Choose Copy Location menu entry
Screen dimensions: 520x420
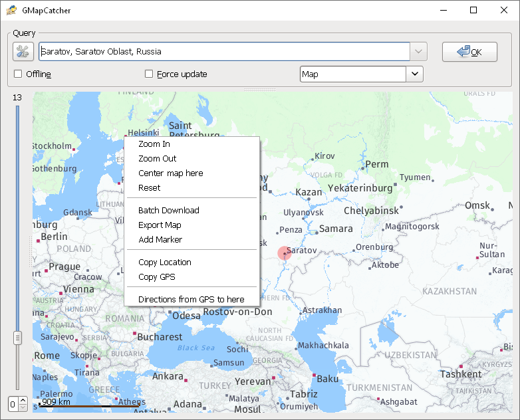click(x=192, y=262)
